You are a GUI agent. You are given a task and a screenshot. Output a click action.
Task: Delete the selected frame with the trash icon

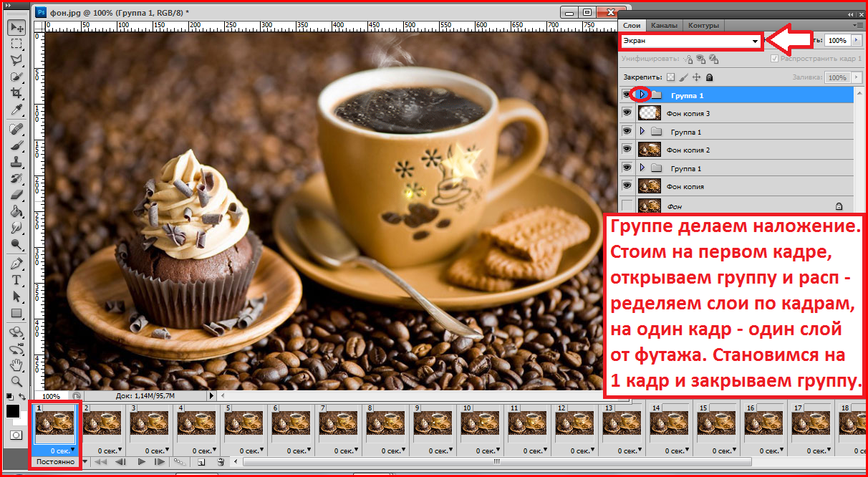pos(221,463)
